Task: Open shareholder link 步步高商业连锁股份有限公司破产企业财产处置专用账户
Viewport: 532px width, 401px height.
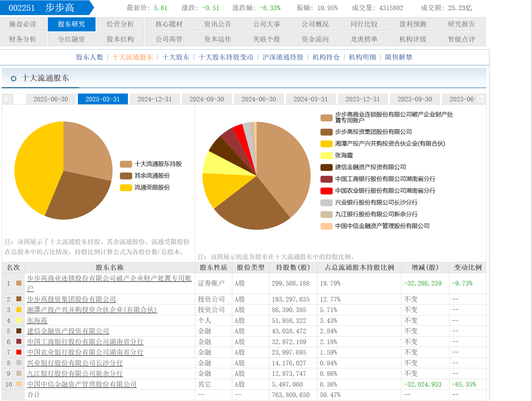Action: pos(109,283)
